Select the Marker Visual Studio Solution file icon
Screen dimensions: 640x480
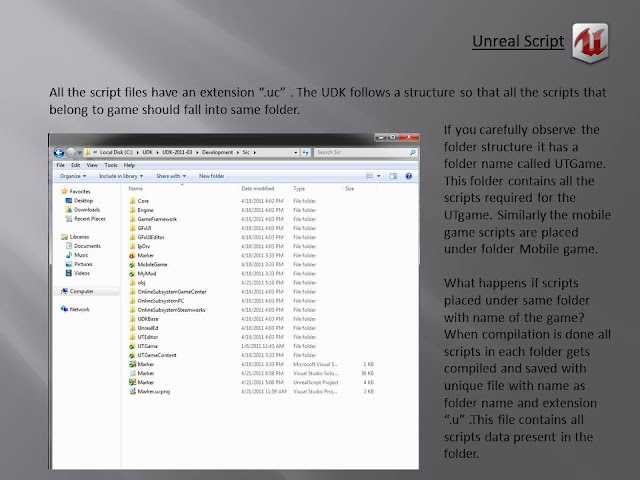[x=132, y=373]
